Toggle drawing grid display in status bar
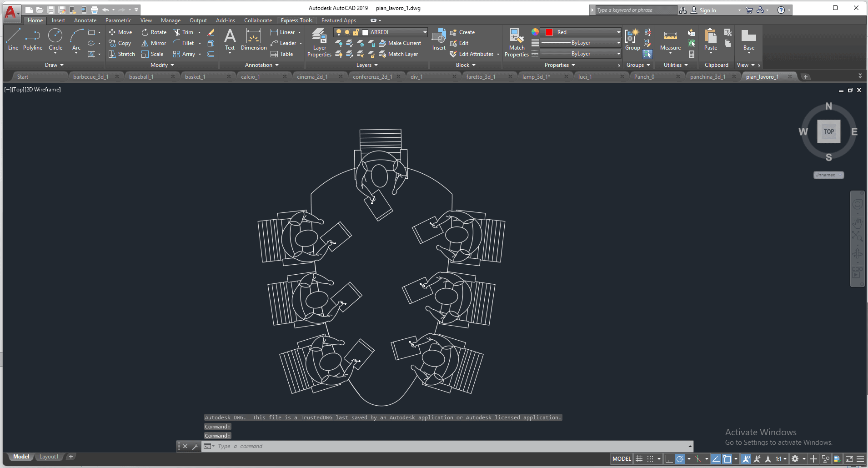 (x=639, y=459)
